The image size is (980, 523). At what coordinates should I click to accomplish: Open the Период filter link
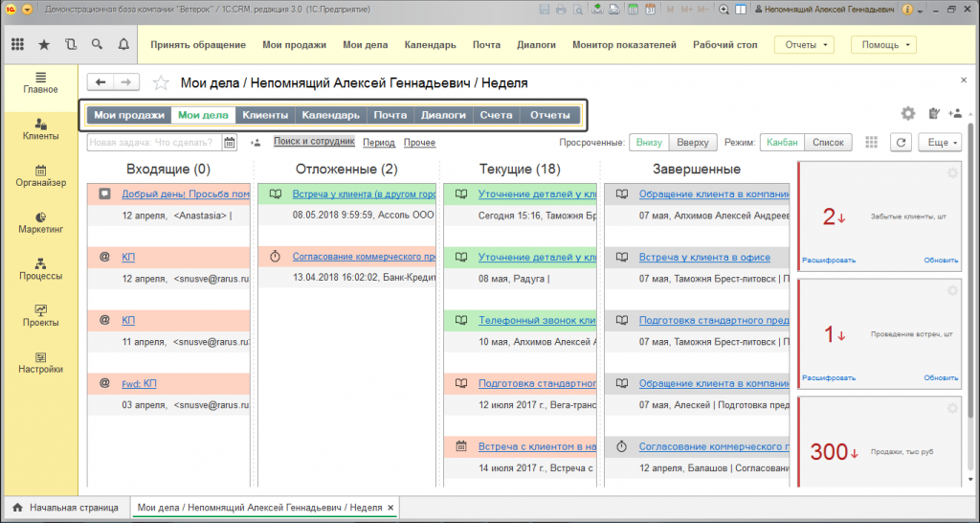click(379, 143)
